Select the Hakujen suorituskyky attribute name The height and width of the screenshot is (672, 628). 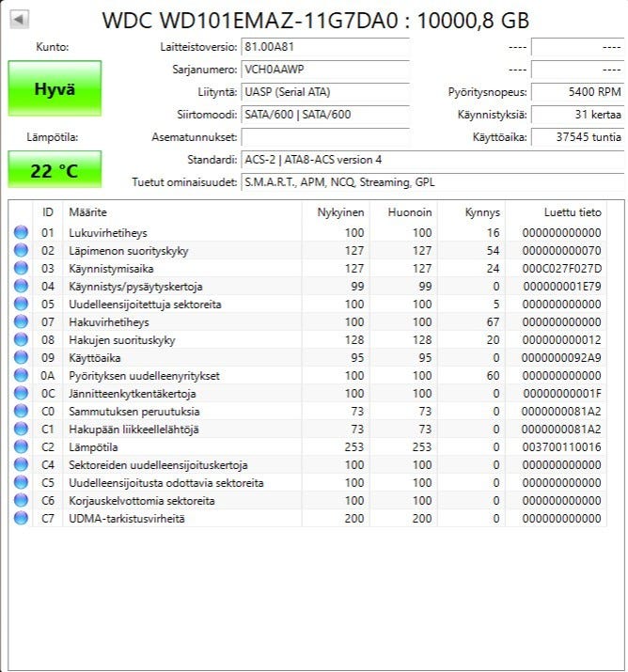122,340
